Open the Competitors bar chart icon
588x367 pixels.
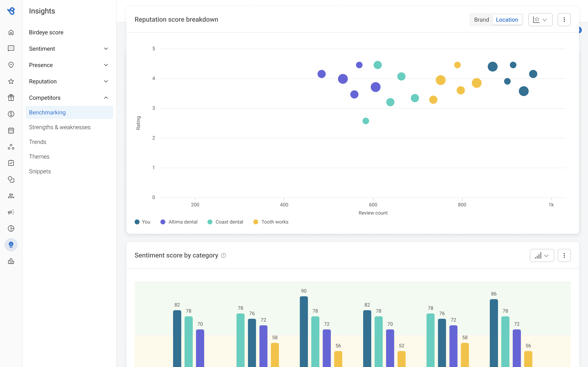coord(11,261)
